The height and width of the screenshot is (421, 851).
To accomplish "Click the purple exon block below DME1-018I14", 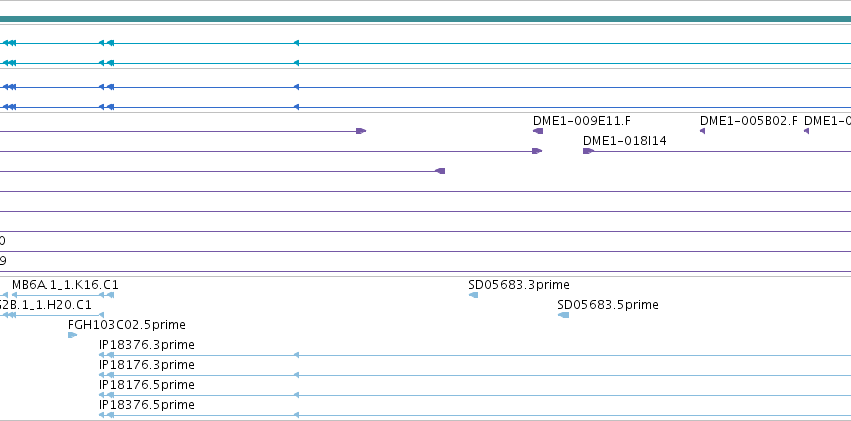I will (588, 151).
